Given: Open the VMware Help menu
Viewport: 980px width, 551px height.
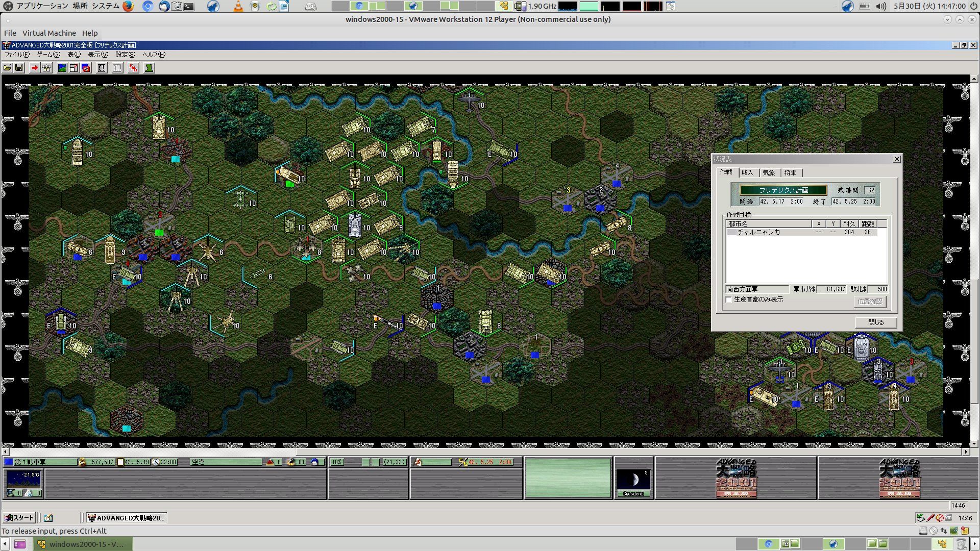Looking at the screenshot, I should pos(90,33).
